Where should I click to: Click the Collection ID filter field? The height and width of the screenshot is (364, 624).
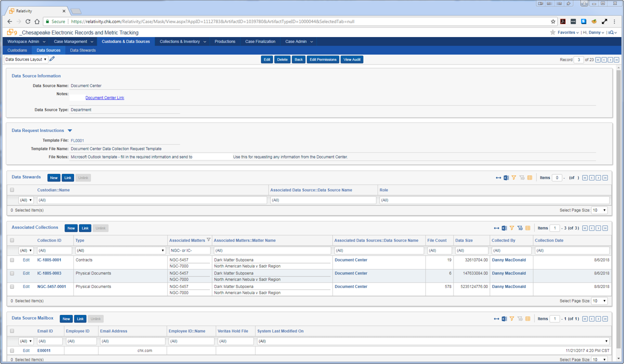click(x=54, y=250)
